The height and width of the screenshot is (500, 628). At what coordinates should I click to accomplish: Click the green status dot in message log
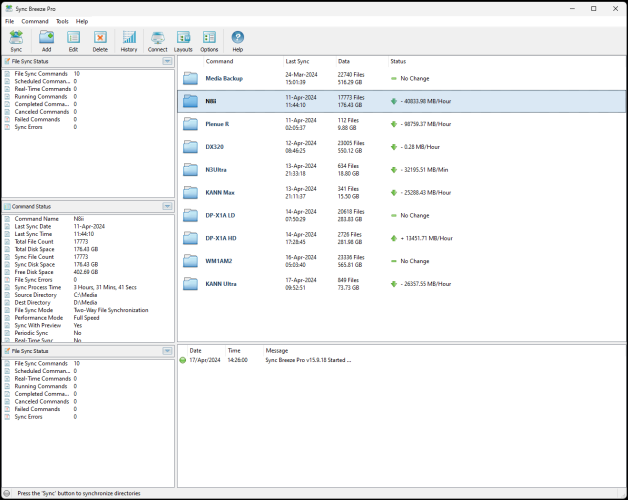pyautogui.click(x=183, y=360)
